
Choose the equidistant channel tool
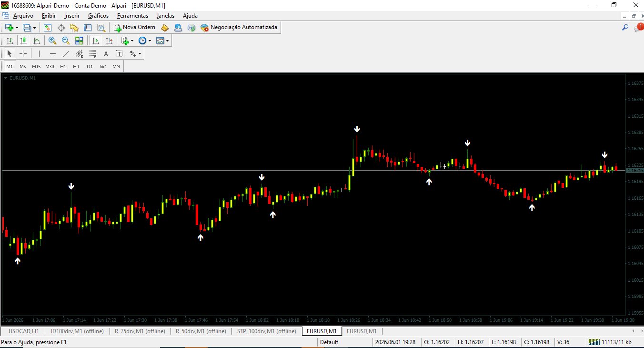[80, 53]
